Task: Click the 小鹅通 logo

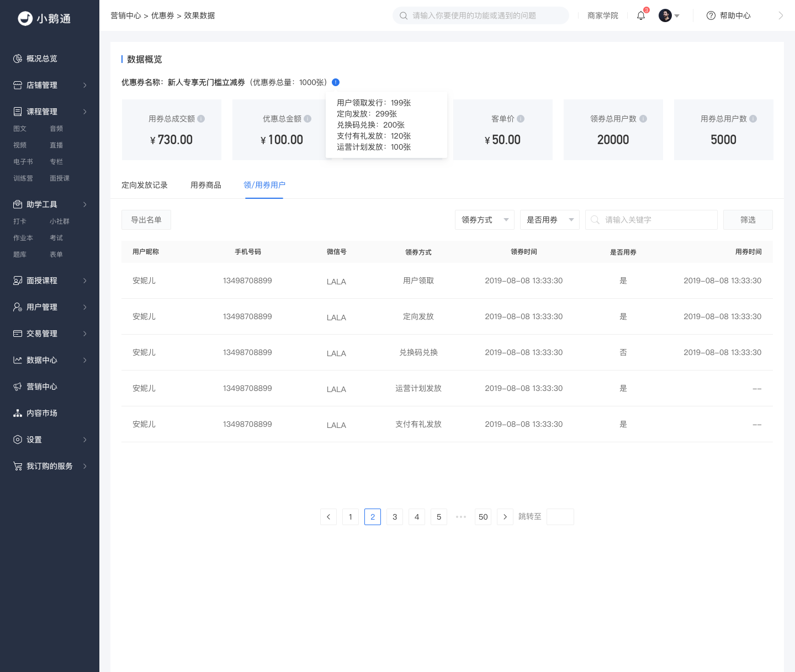Action: (x=44, y=18)
